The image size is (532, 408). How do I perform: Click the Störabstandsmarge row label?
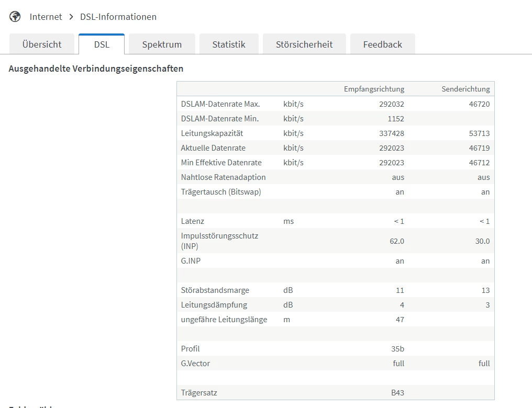[x=215, y=290]
